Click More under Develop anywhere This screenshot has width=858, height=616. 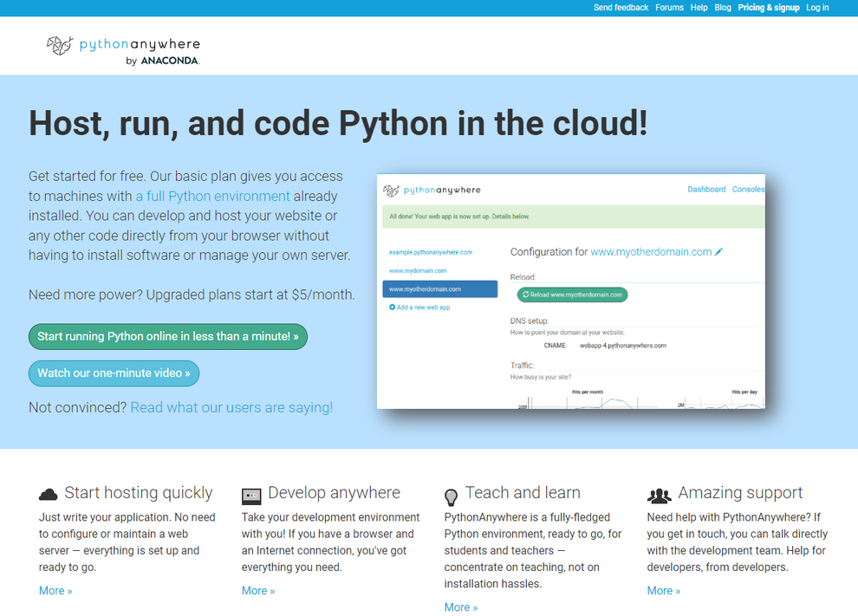tap(258, 591)
